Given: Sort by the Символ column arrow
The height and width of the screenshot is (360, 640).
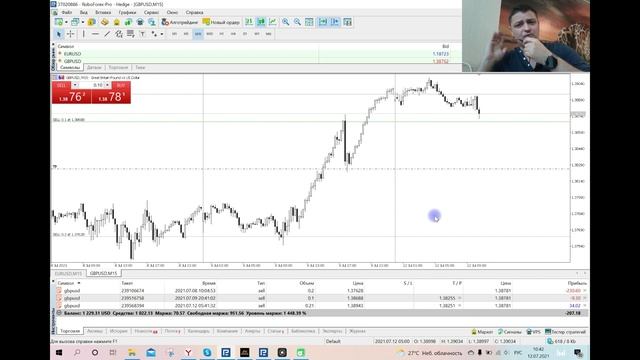Looking at the screenshot, I should (79, 283).
